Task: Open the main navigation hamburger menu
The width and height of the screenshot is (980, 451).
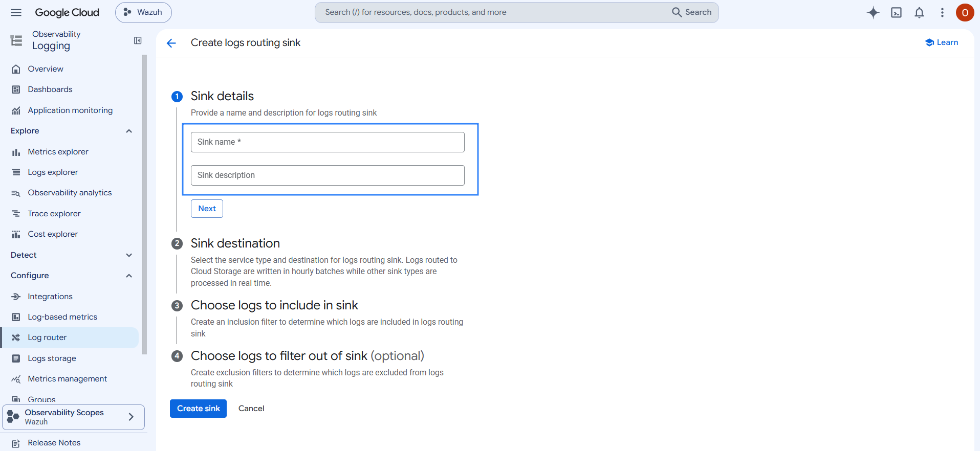Action: 16,12
